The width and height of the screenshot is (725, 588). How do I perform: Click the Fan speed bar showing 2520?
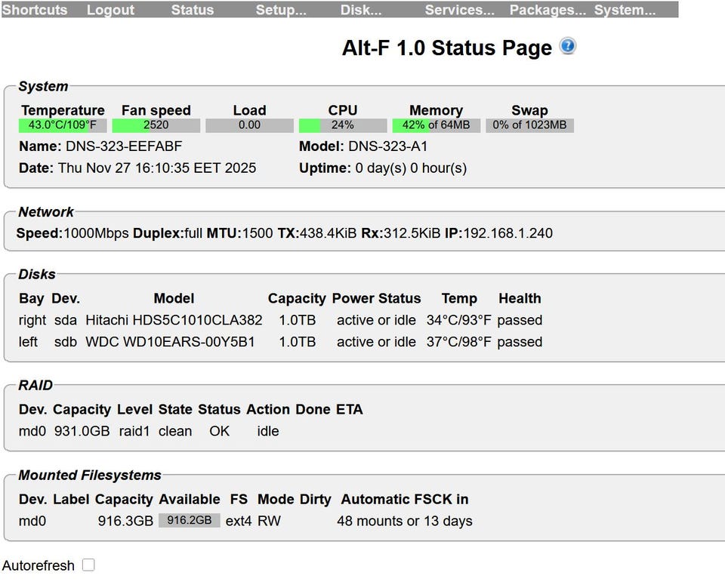pyautogui.click(x=156, y=125)
